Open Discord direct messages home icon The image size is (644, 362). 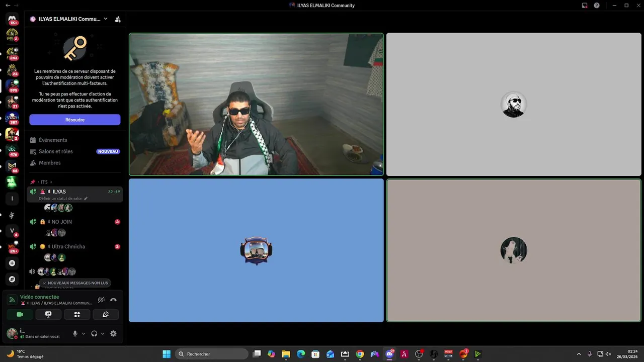(13, 19)
